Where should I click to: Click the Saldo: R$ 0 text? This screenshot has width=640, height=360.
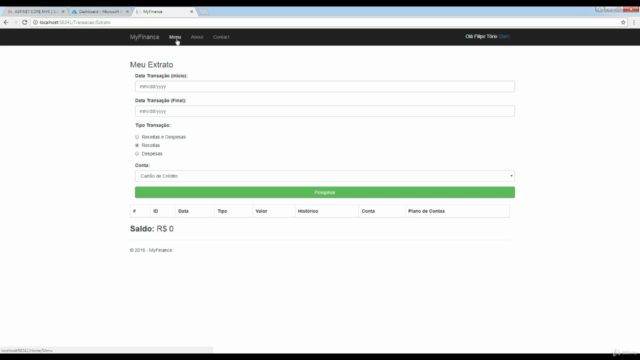point(152,229)
